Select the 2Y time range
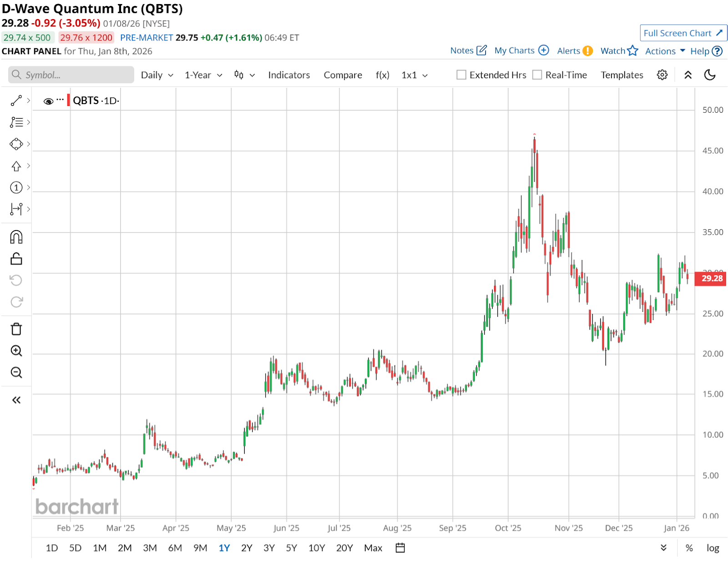Screen dimensions: 728x561 coord(247,548)
